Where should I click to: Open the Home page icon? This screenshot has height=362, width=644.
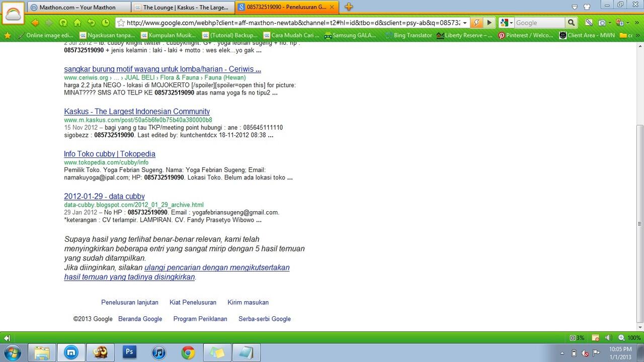[77, 23]
